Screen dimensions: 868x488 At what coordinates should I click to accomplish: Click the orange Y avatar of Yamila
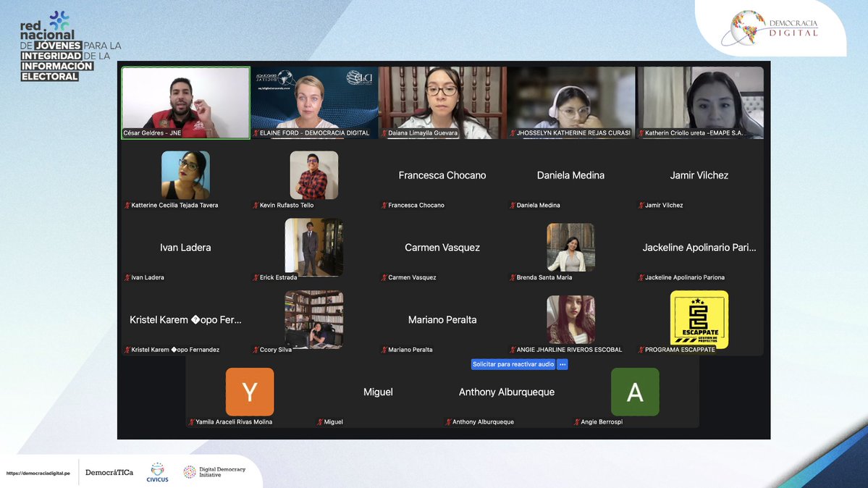[250, 392]
